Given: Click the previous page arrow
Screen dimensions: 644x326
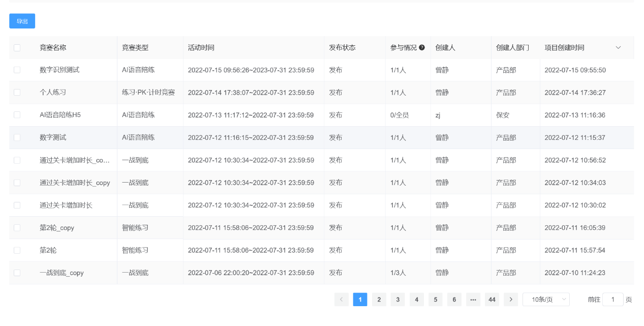Looking at the screenshot, I should [341, 300].
